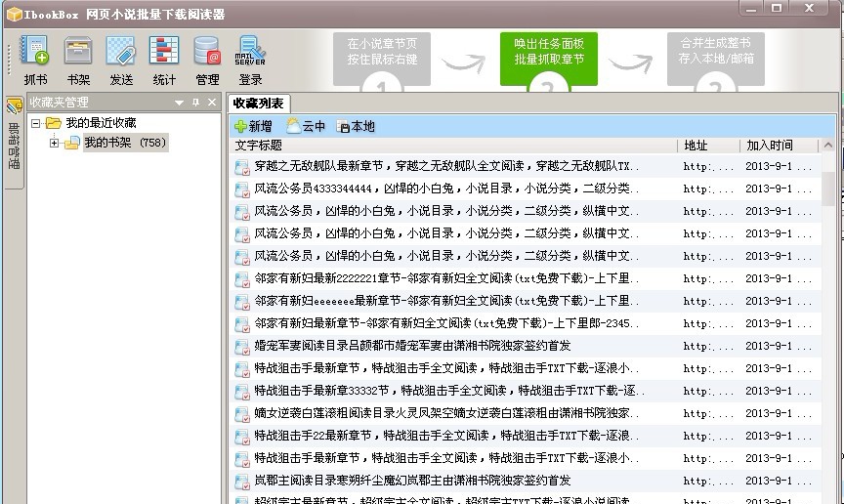Sort by the 加入时间 column header
The height and width of the screenshot is (504, 844).
pyautogui.click(x=779, y=146)
